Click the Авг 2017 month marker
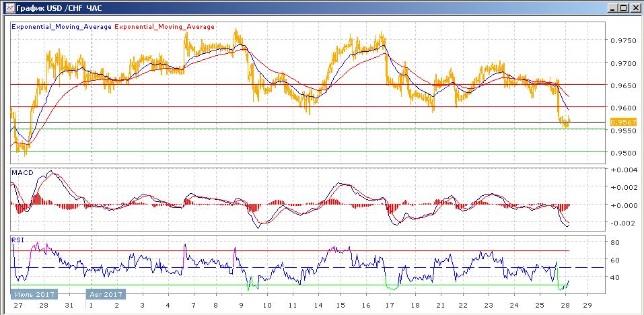This screenshot has height=315, width=644. click(x=105, y=294)
